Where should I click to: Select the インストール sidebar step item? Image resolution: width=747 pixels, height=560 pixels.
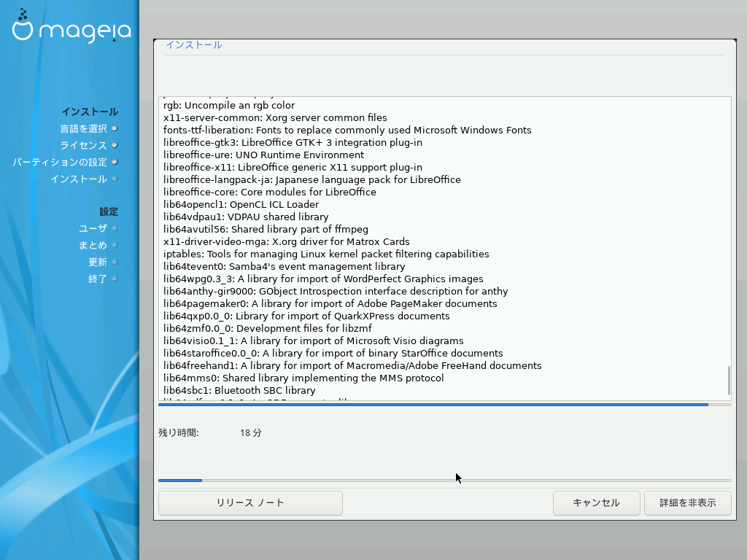click(x=79, y=179)
